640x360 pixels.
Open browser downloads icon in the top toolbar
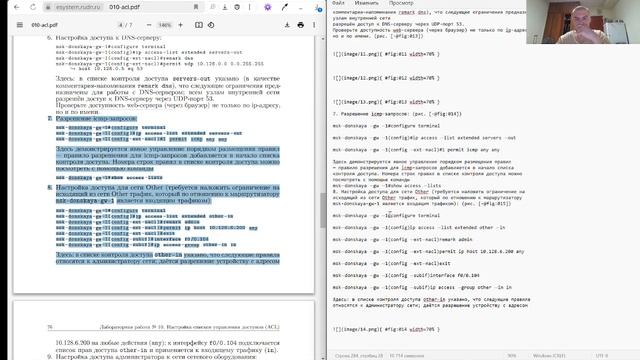pos(225,7)
